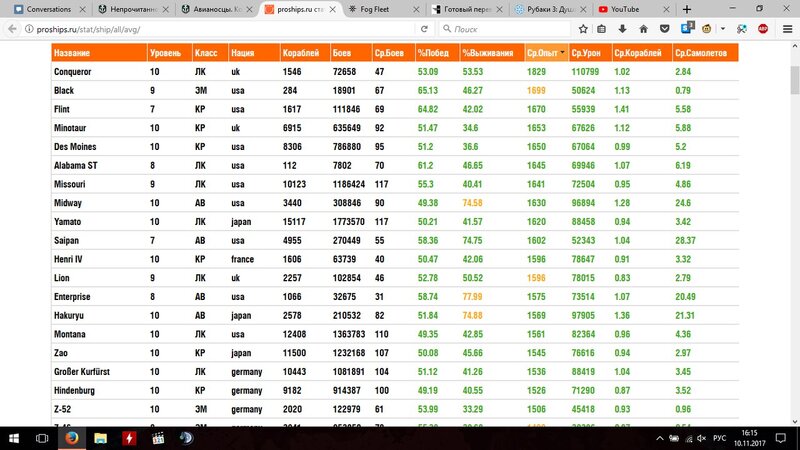800x450 pixels.
Task: Open a new browser tab
Action: click(687, 9)
